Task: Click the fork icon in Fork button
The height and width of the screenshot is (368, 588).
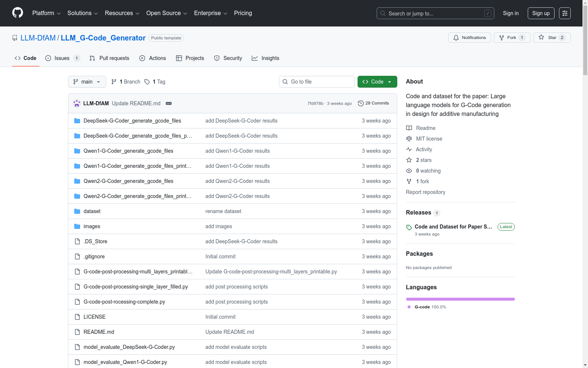Action: 502,38
